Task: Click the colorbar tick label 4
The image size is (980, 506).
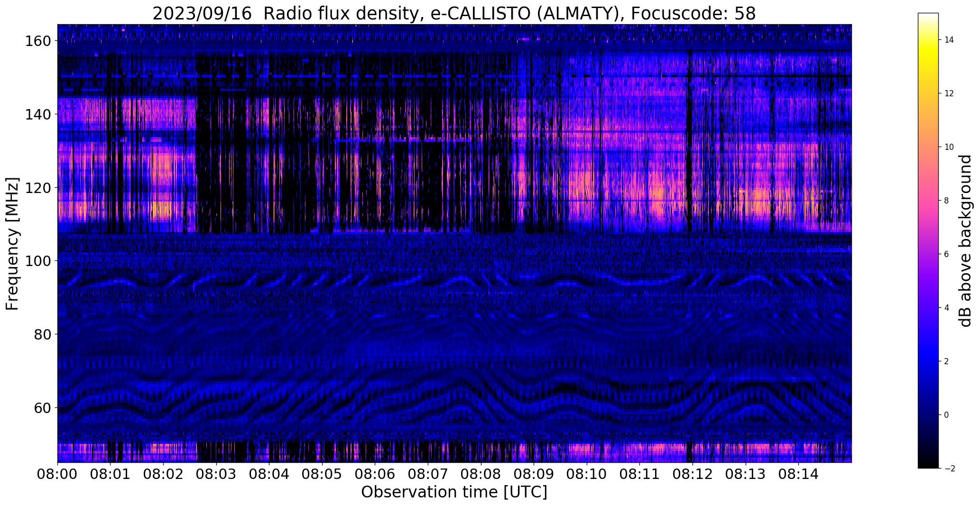Action: (x=946, y=308)
